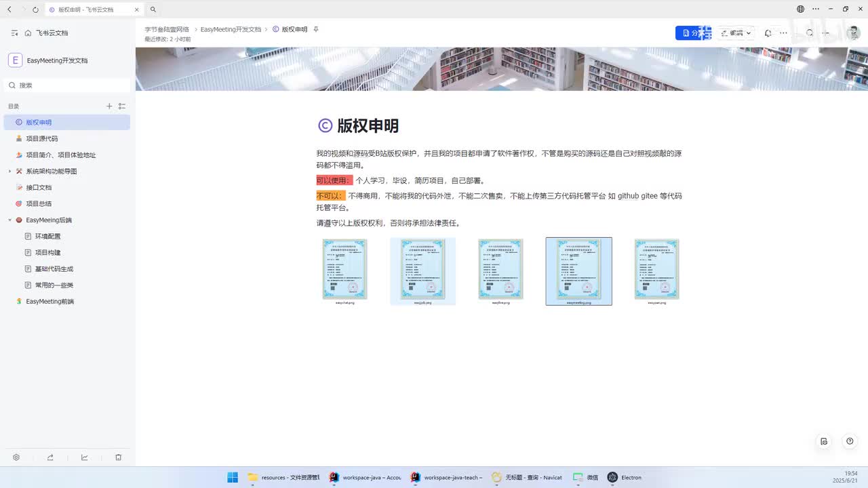Select 版权申明 in the directory tree
This screenshot has width=868, height=488.
pyautogui.click(x=67, y=122)
